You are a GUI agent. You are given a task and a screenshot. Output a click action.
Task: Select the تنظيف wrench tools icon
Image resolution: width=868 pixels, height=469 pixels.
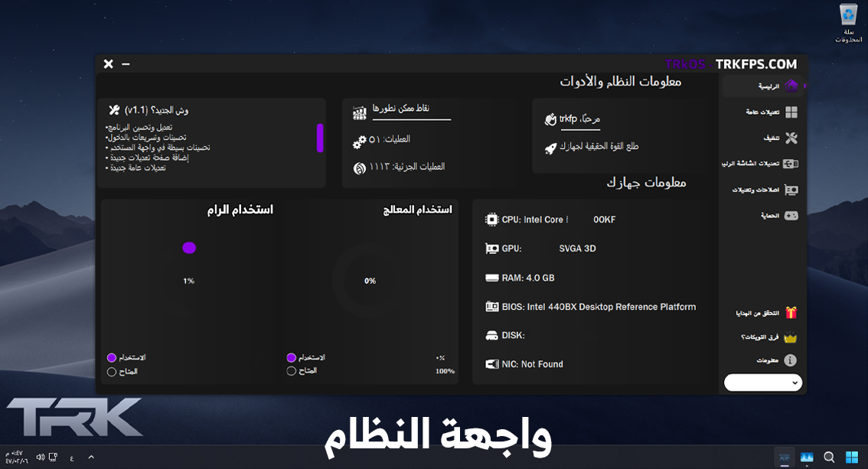tap(791, 138)
